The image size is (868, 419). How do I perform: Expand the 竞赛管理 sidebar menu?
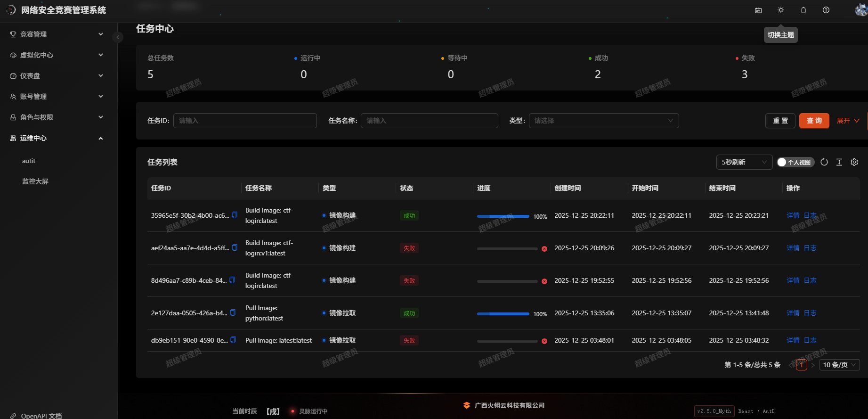coord(57,34)
